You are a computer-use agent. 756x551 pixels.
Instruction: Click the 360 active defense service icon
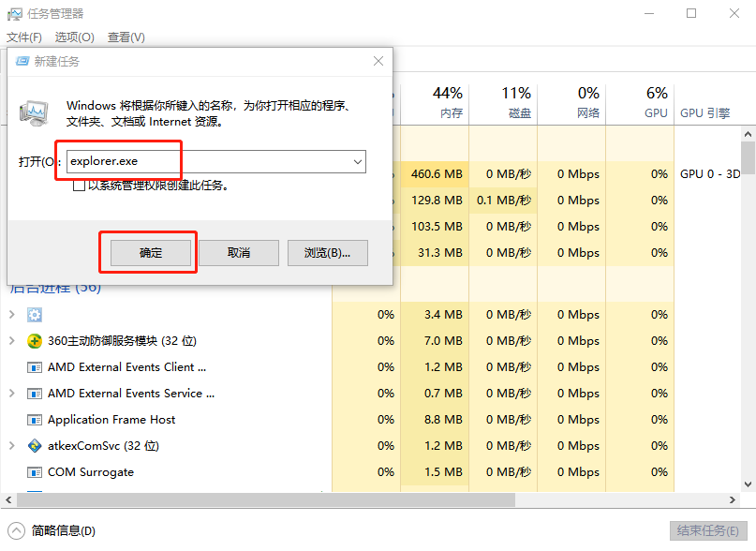pos(35,341)
